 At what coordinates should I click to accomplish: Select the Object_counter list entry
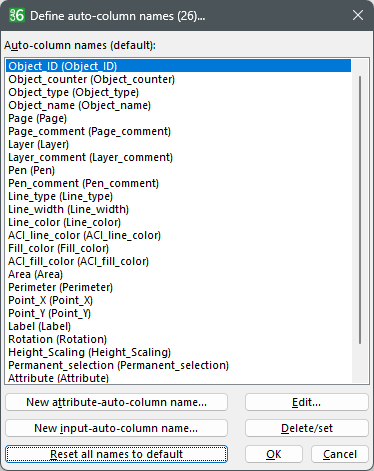178,79
